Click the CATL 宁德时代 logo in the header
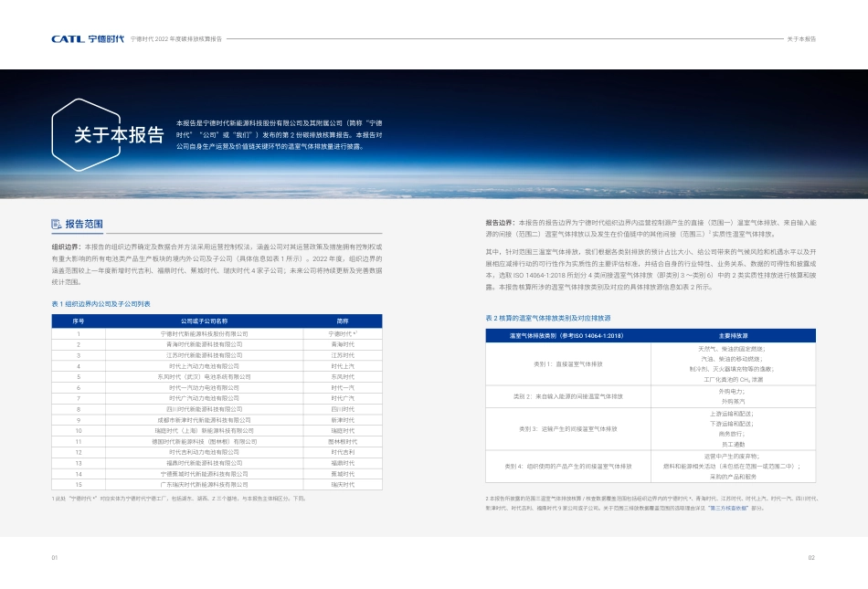 (88, 39)
